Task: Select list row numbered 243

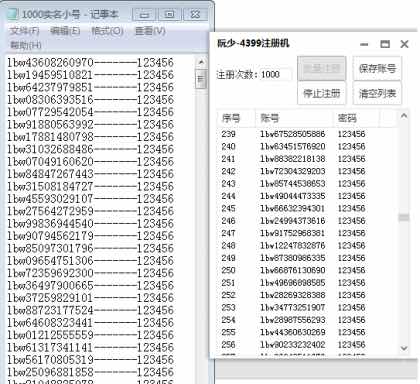Action: click(307, 183)
